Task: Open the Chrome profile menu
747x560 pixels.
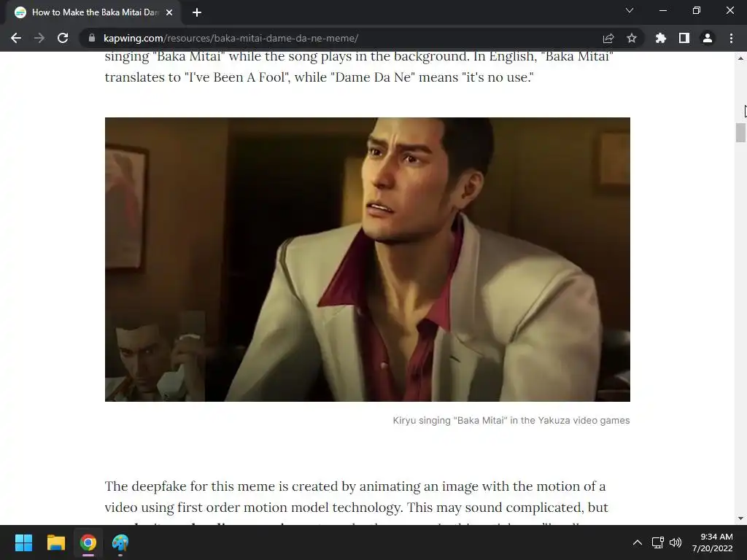Action: click(708, 38)
